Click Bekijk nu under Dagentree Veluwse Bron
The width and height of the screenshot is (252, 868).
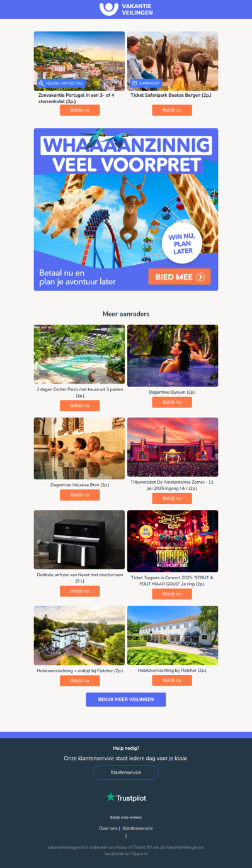pos(80,495)
